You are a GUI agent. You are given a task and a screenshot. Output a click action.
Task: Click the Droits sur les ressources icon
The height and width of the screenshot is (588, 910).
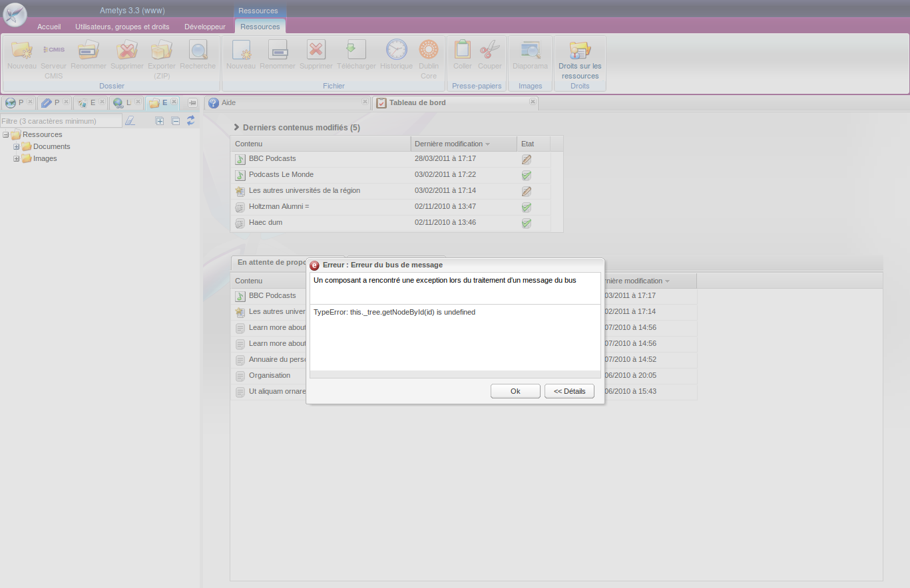click(579, 51)
